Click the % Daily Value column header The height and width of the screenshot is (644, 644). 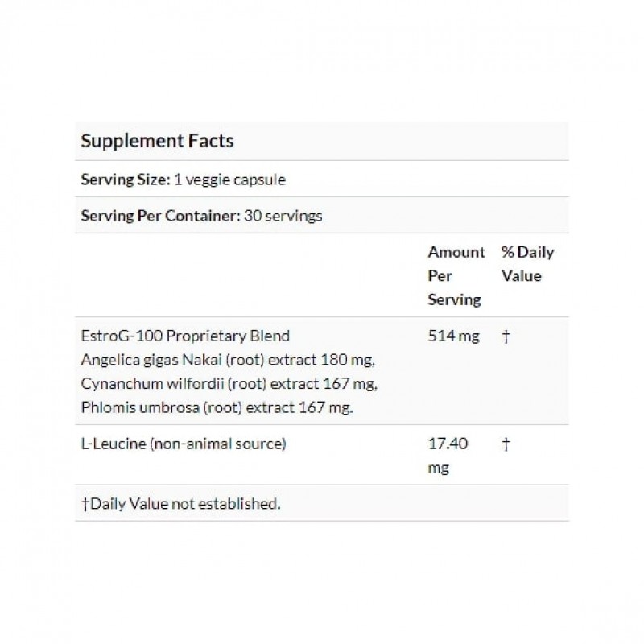527,264
